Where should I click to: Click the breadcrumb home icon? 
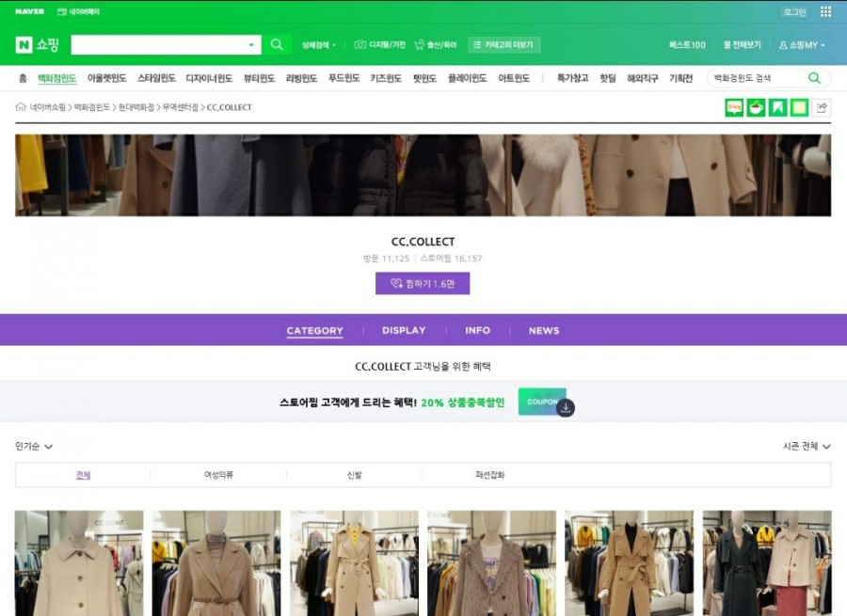tap(21, 107)
